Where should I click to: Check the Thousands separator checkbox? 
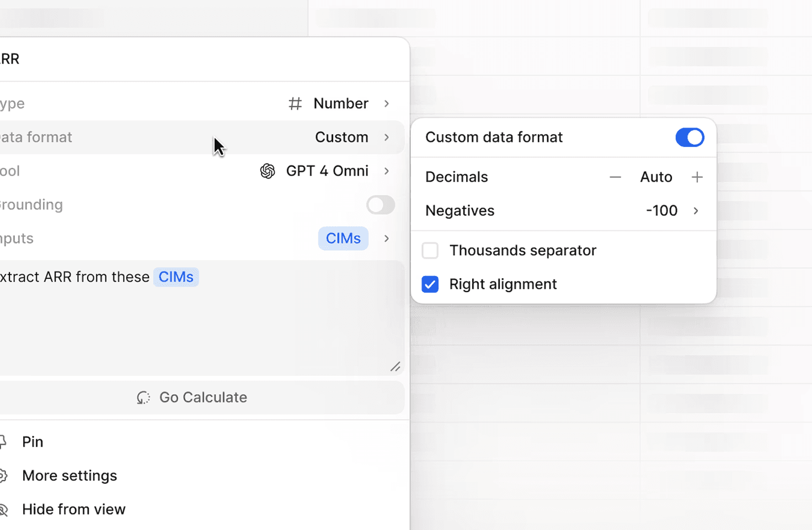430,251
